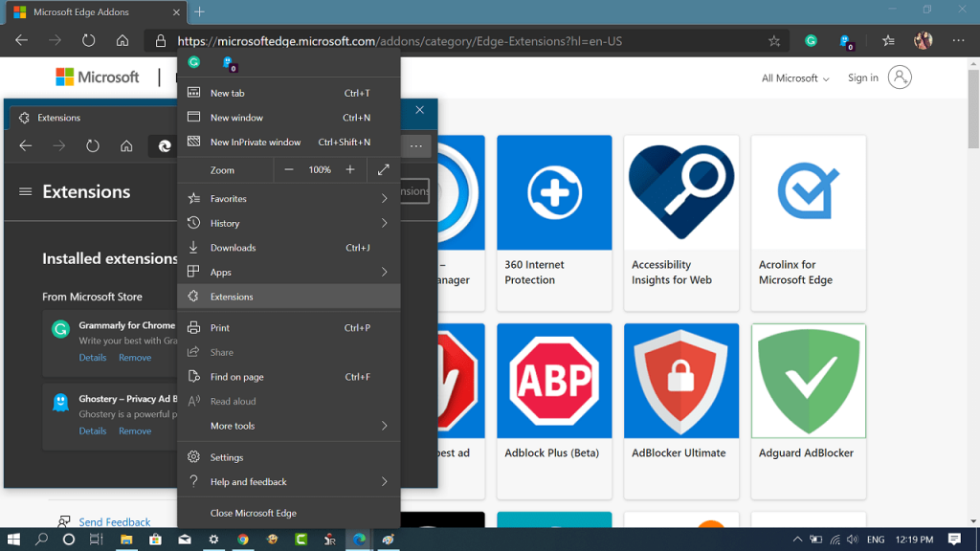Open the Accessibility Insights for Web tile
This screenshot has width=980, height=551.
681,223
